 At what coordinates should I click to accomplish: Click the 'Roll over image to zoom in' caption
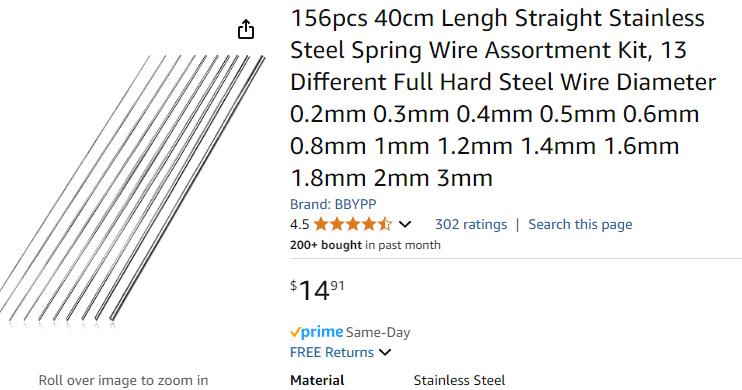pos(123,381)
